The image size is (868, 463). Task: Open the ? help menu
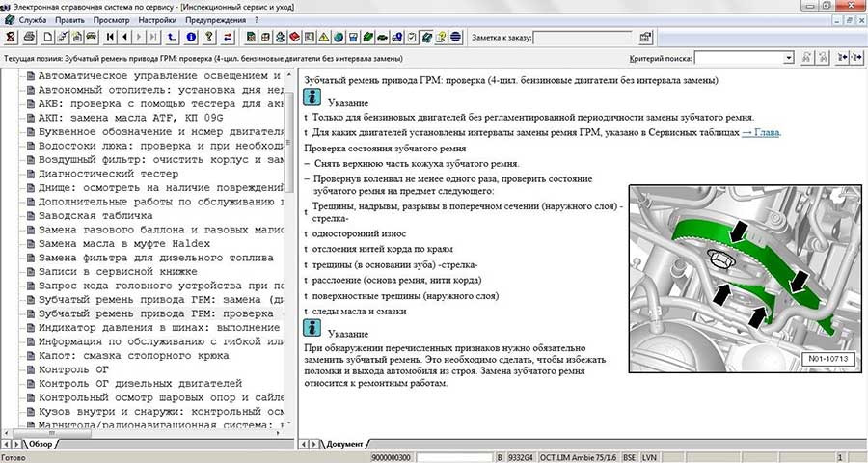click(x=257, y=20)
